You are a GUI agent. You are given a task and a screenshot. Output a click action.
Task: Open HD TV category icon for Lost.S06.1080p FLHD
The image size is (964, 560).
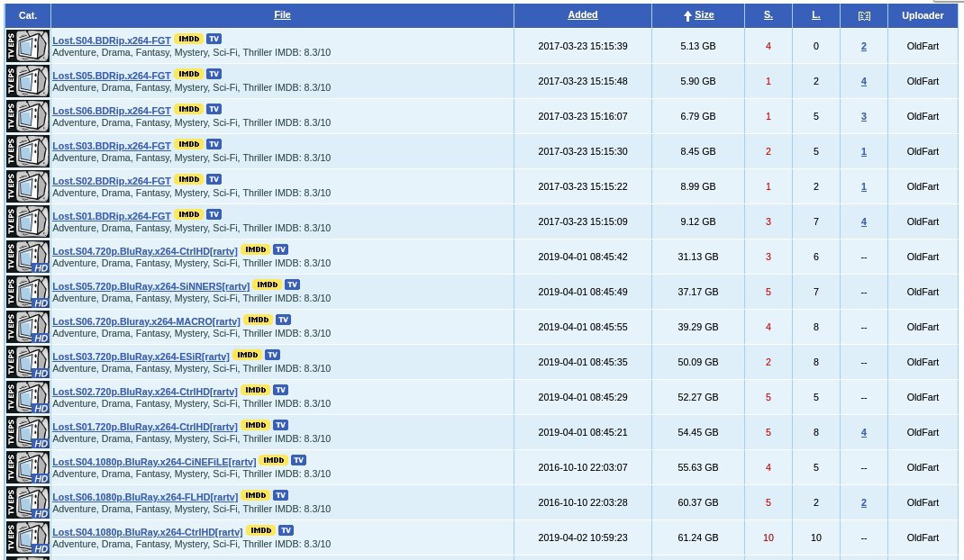tap(28, 502)
